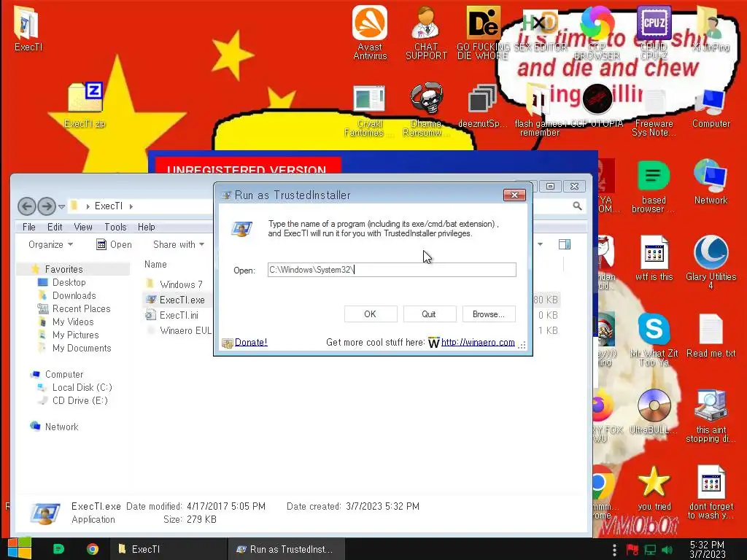The height and width of the screenshot is (560, 747).
Task: Click the Donate! link
Action: pos(251,342)
